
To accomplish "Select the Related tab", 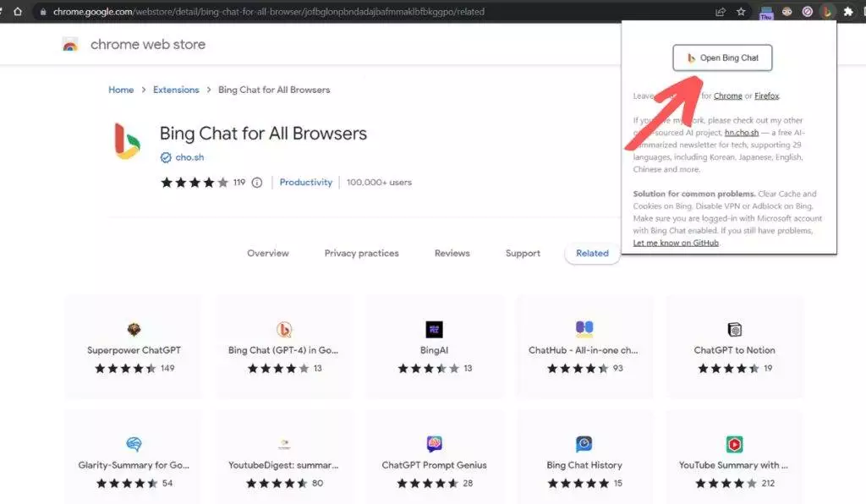I will pyautogui.click(x=592, y=253).
